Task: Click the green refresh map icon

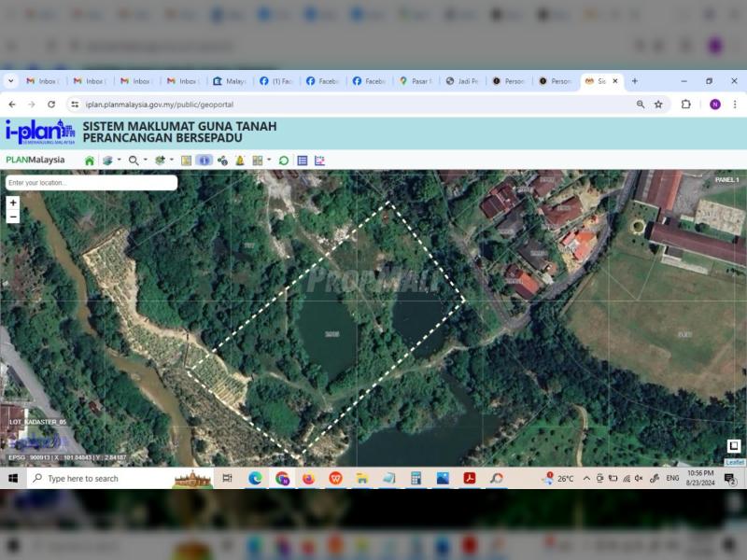Action: click(x=284, y=161)
